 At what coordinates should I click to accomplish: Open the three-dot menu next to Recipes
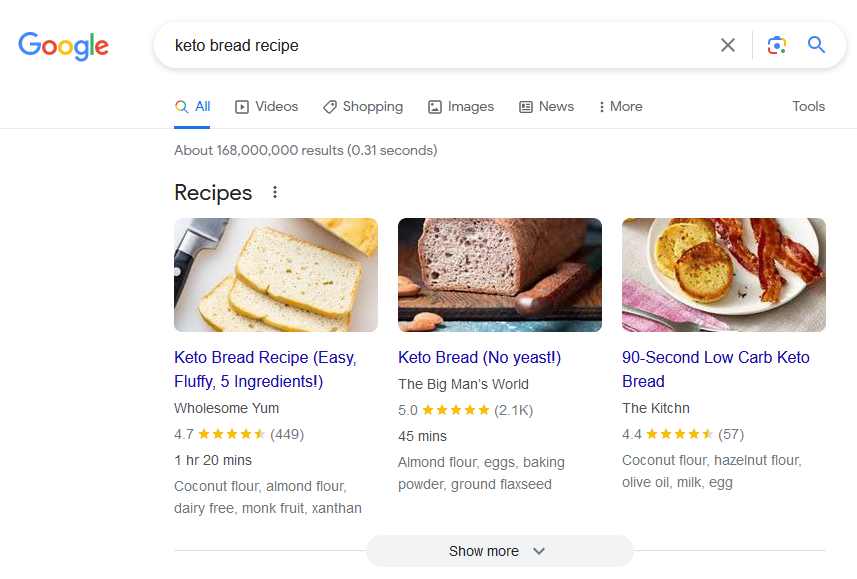pyautogui.click(x=275, y=192)
